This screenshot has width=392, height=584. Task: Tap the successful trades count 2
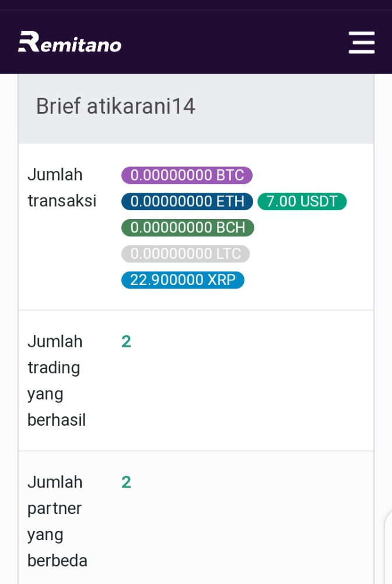click(x=126, y=342)
